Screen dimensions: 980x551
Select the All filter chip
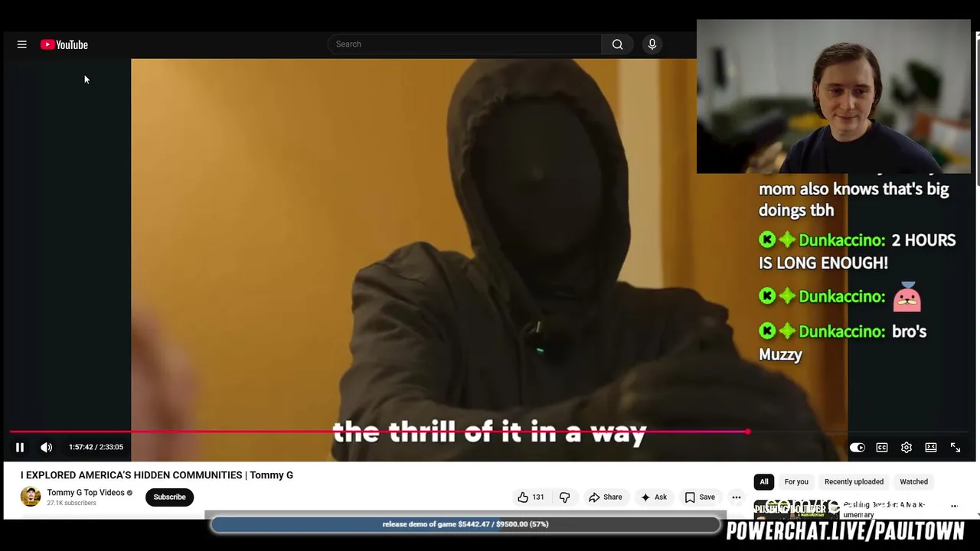click(x=763, y=481)
